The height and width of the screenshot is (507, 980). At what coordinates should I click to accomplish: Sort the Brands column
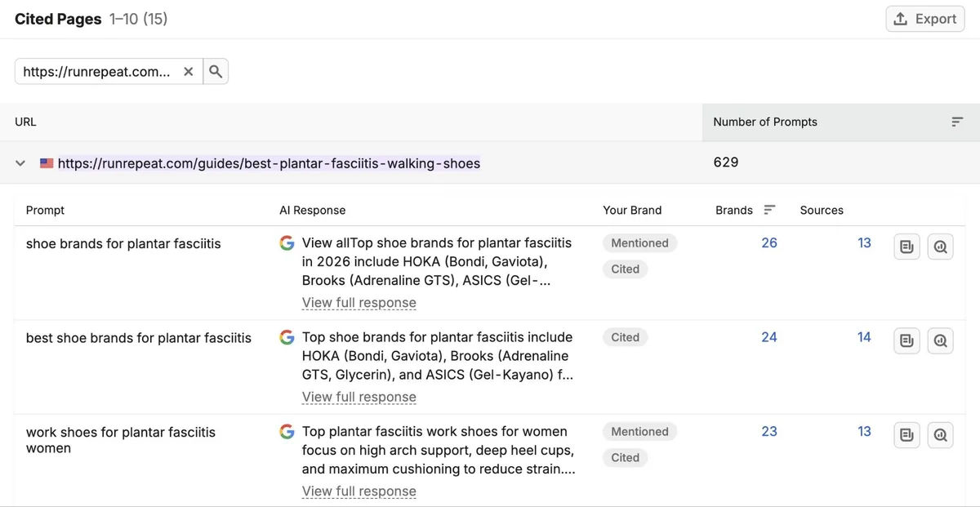pos(769,210)
